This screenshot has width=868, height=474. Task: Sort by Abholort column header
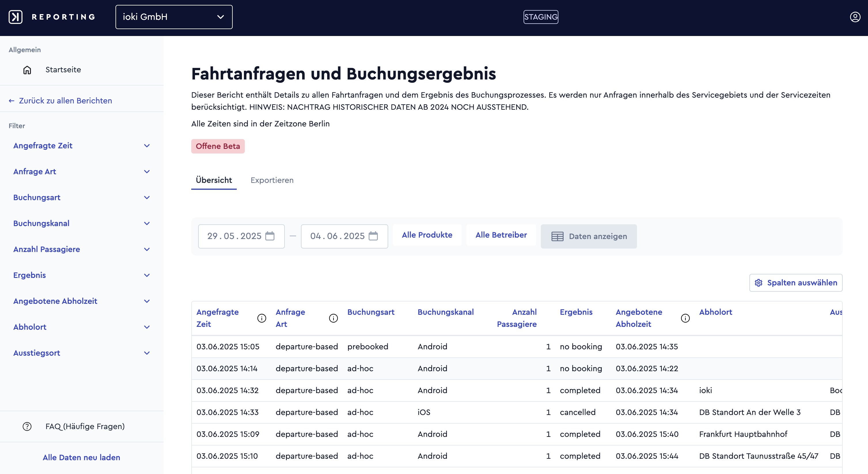[715, 312]
